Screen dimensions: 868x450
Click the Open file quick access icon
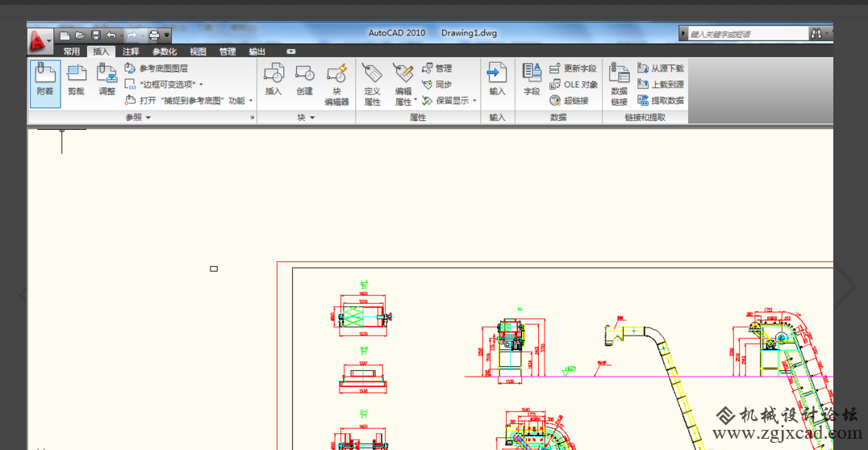80,35
